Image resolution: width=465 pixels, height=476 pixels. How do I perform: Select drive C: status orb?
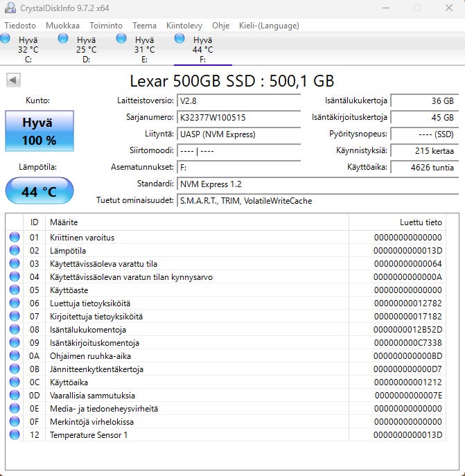tap(6, 39)
